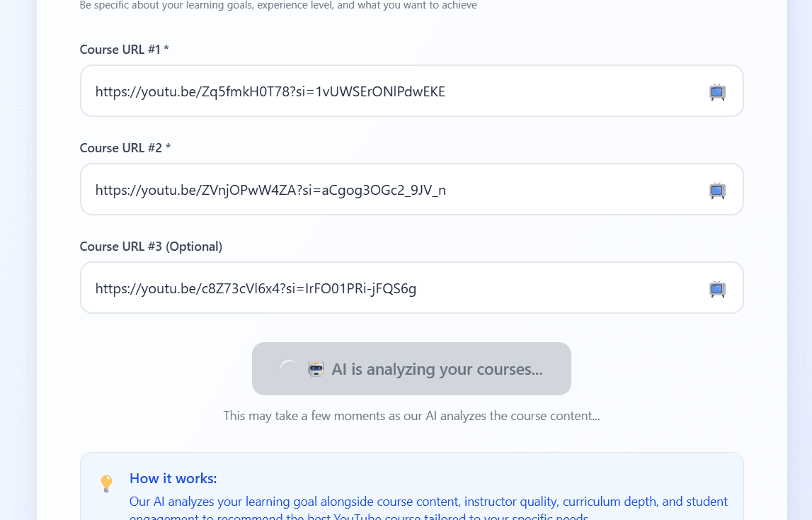Click the learning goals helper text at top
The height and width of the screenshot is (520, 812).
278,5
